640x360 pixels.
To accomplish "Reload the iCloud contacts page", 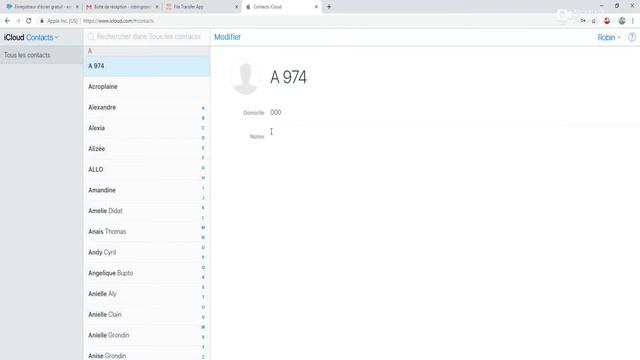I will click(x=29, y=21).
